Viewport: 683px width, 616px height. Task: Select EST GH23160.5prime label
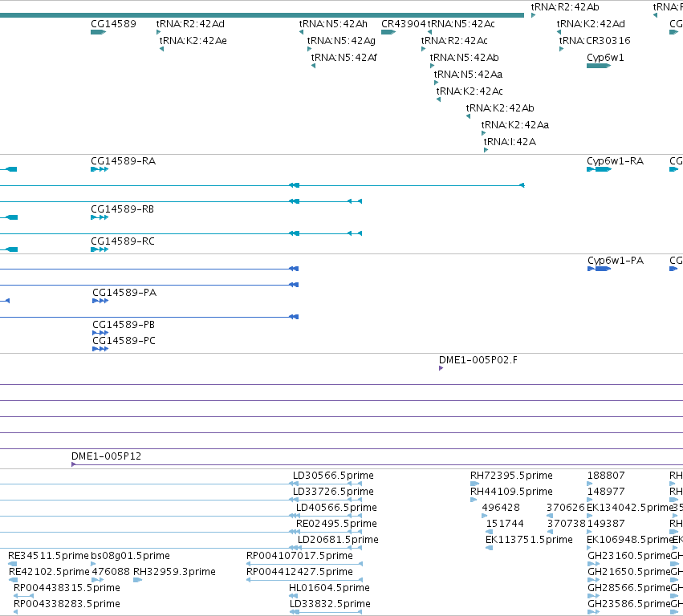628,557
